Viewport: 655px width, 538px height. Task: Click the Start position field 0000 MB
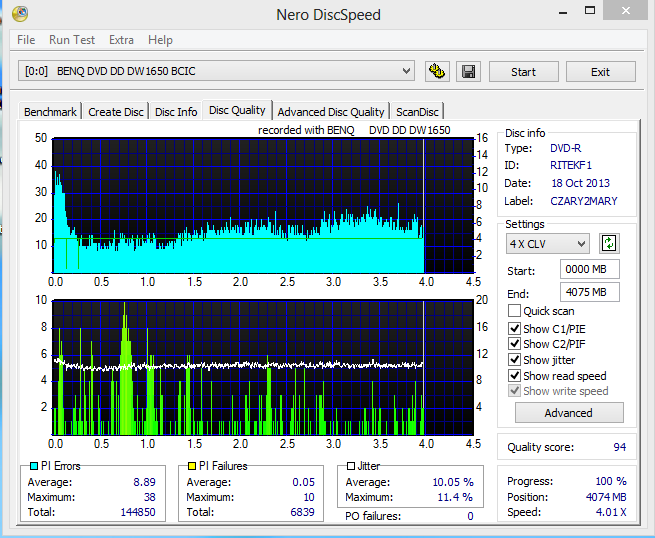click(x=589, y=269)
